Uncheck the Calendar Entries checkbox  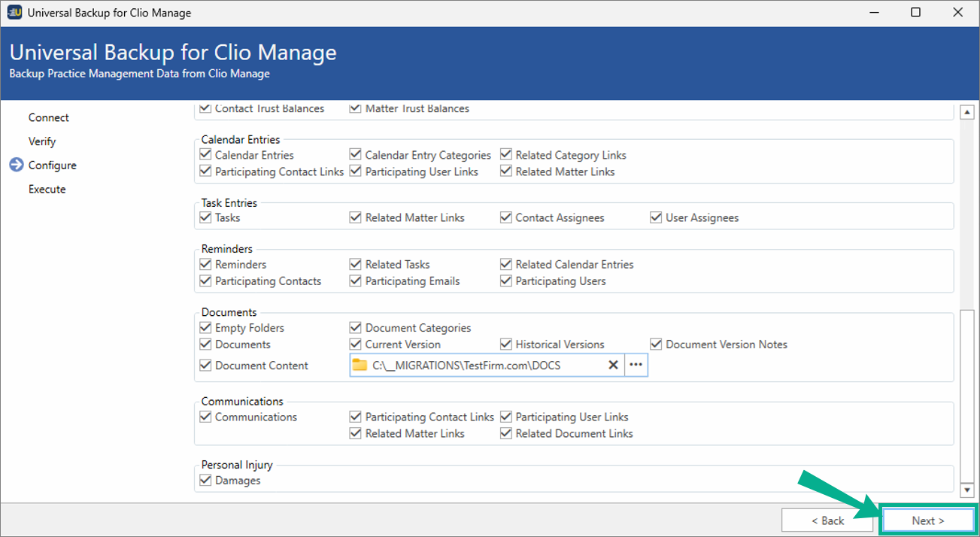coord(205,155)
